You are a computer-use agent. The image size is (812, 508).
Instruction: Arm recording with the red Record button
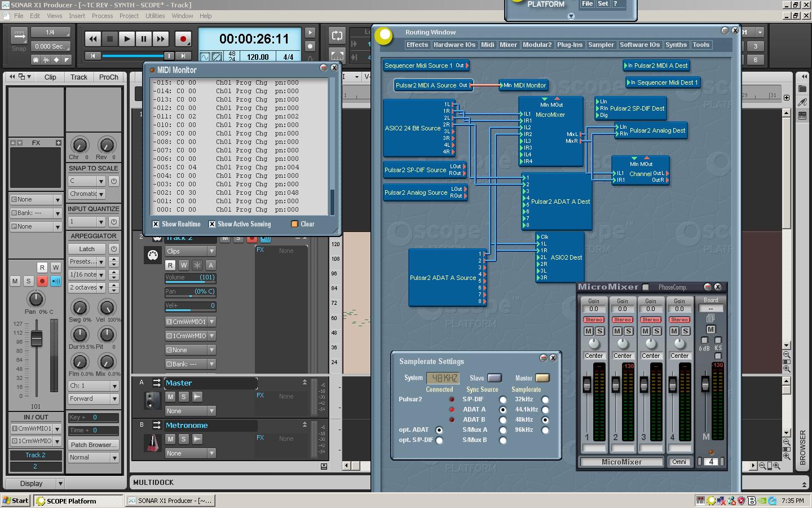pos(183,39)
